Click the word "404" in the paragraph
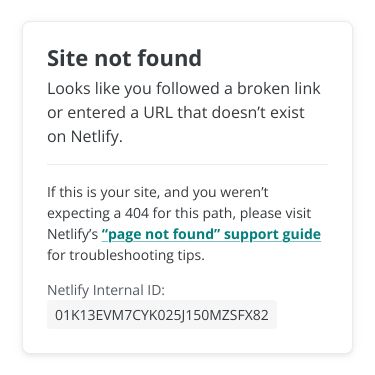The image size is (375, 375). point(137,213)
